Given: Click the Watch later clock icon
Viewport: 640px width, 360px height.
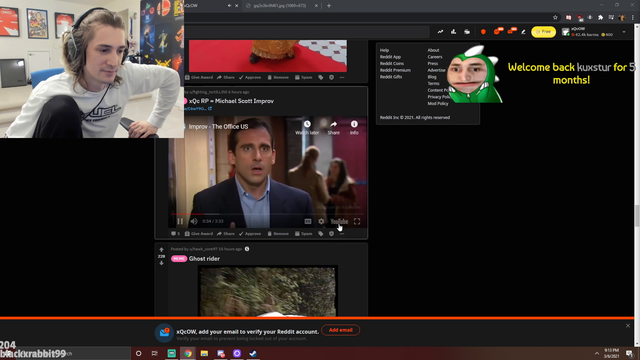Looking at the screenshot, I should (x=307, y=124).
